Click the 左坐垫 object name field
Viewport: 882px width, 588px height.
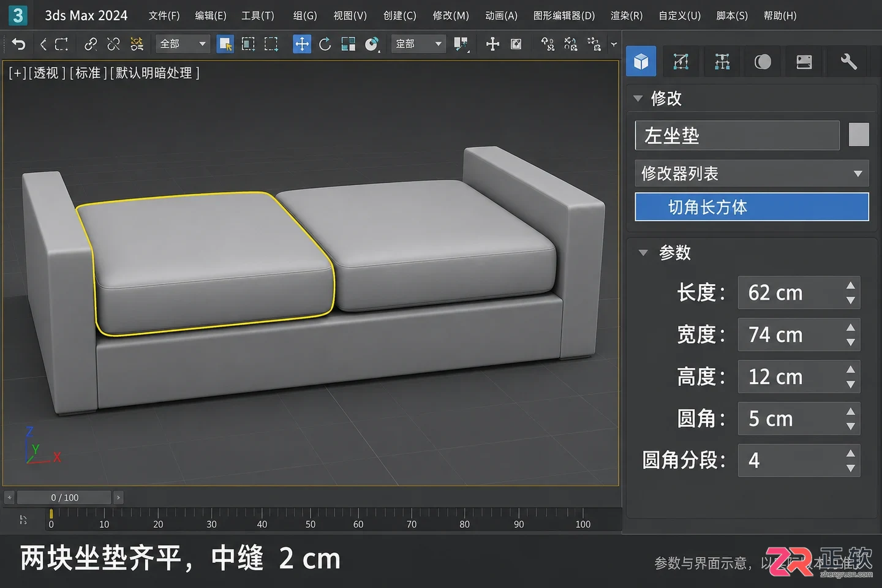point(737,135)
